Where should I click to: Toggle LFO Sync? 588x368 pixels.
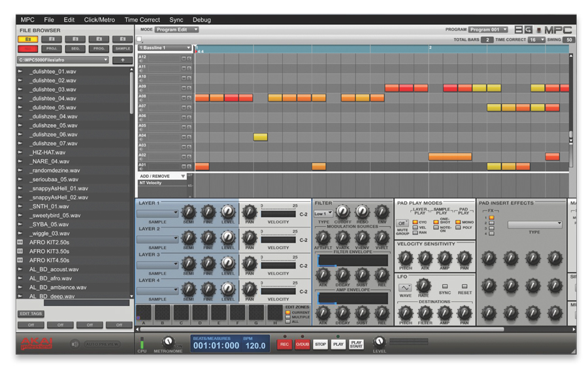click(x=445, y=286)
